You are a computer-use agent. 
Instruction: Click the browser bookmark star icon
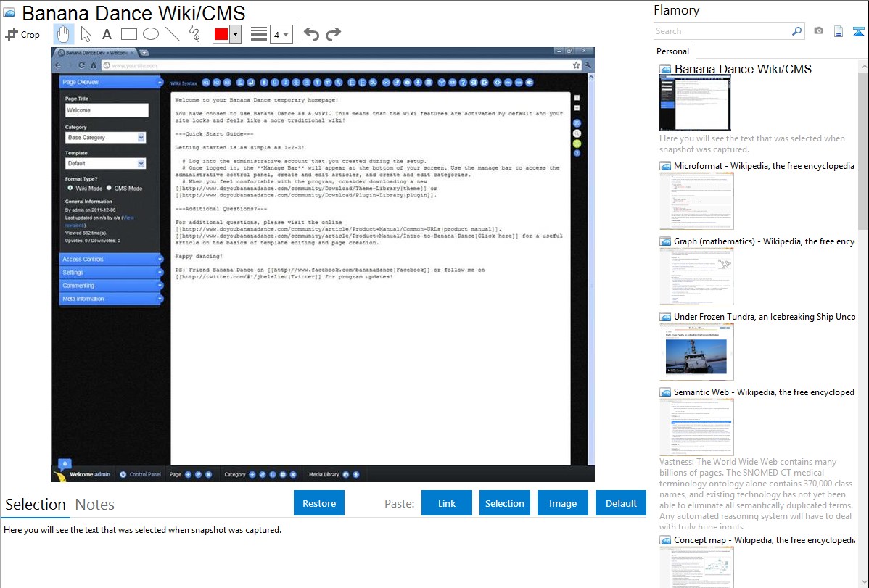pyautogui.click(x=577, y=65)
